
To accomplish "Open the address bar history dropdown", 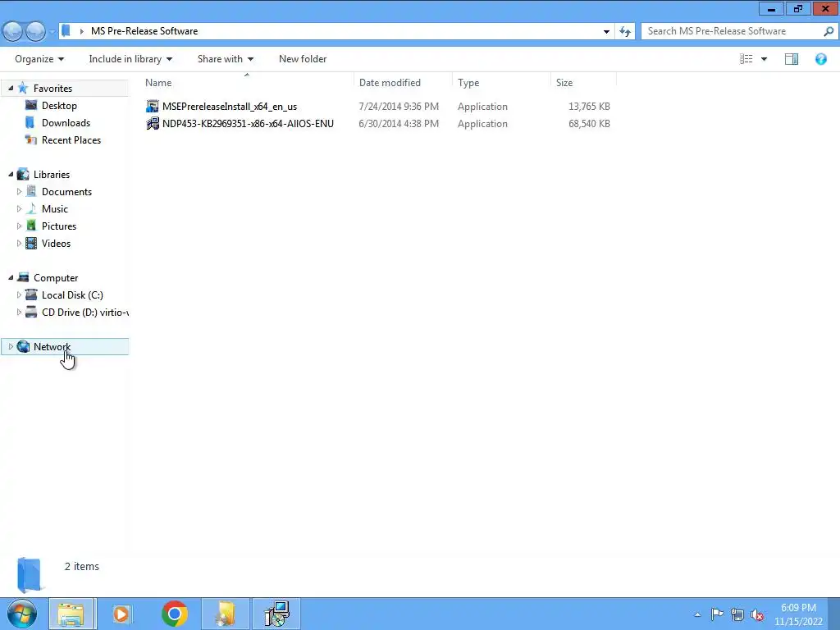I will (606, 31).
